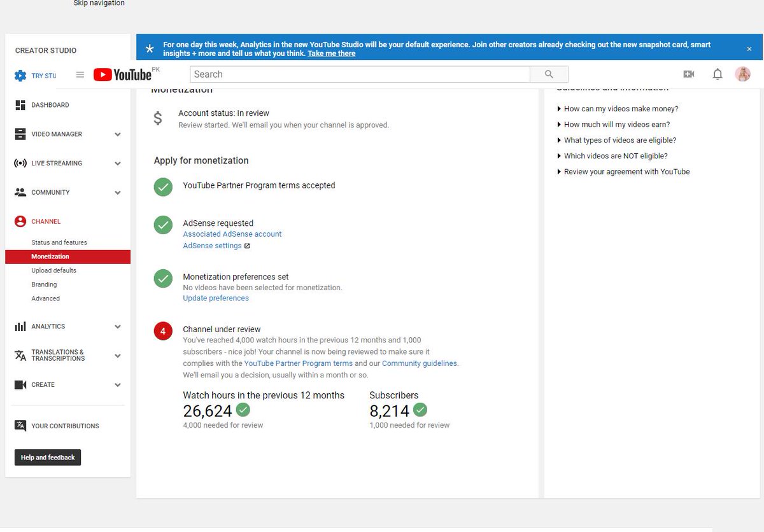
Task: Open the Dashboard menu item
Action: [50, 105]
